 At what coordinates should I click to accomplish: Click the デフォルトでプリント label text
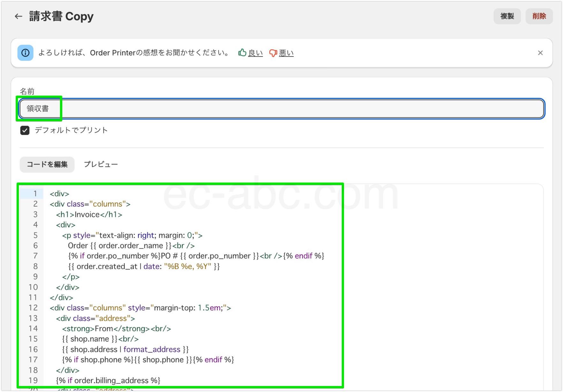[x=71, y=130]
